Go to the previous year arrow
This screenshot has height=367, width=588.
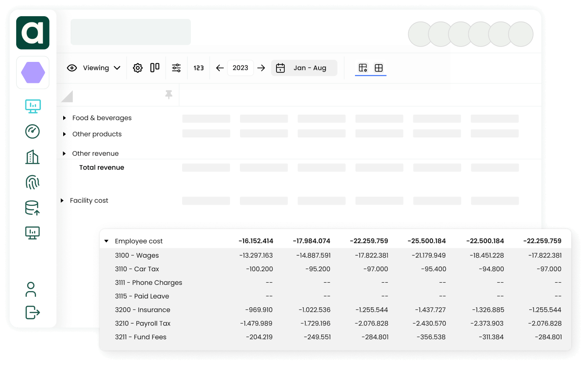coord(220,68)
